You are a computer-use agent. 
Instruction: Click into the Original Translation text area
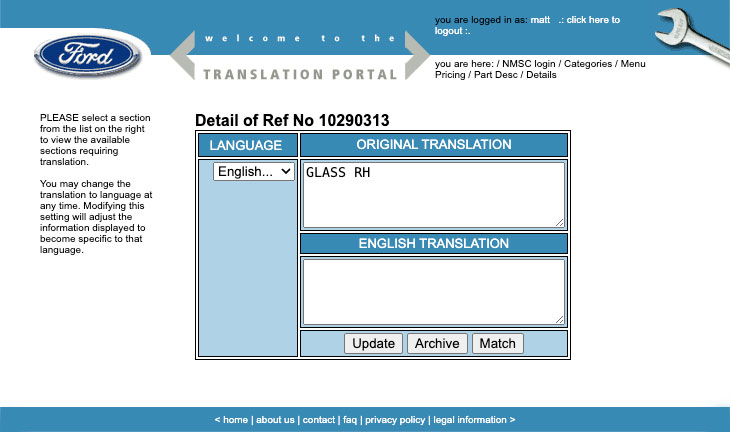(434, 195)
